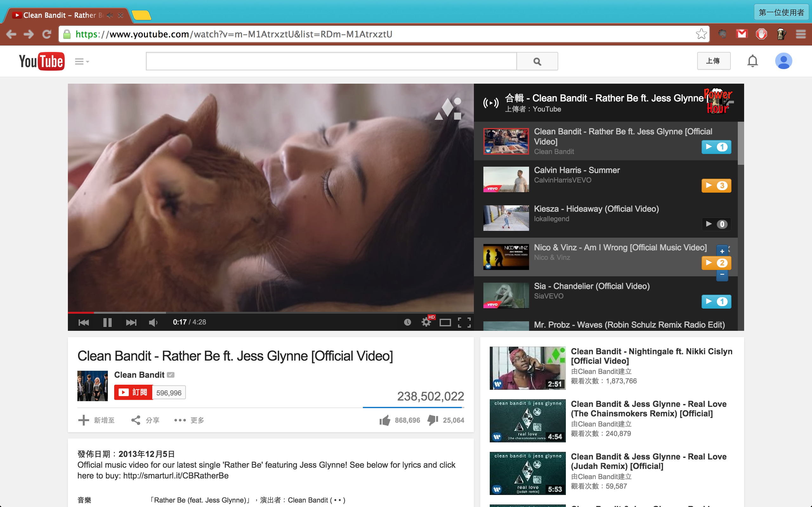This screenshot has width=812, height=507.
Task: Click the 上傳 upload button
Action: 713,61
